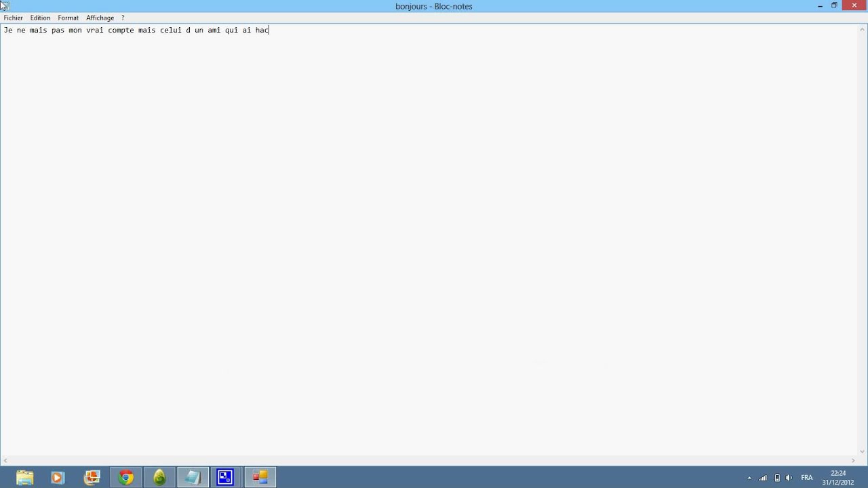Open the blue square app in taskbar
This screenshot has width=868, height=488.
[x=225, y=477]
